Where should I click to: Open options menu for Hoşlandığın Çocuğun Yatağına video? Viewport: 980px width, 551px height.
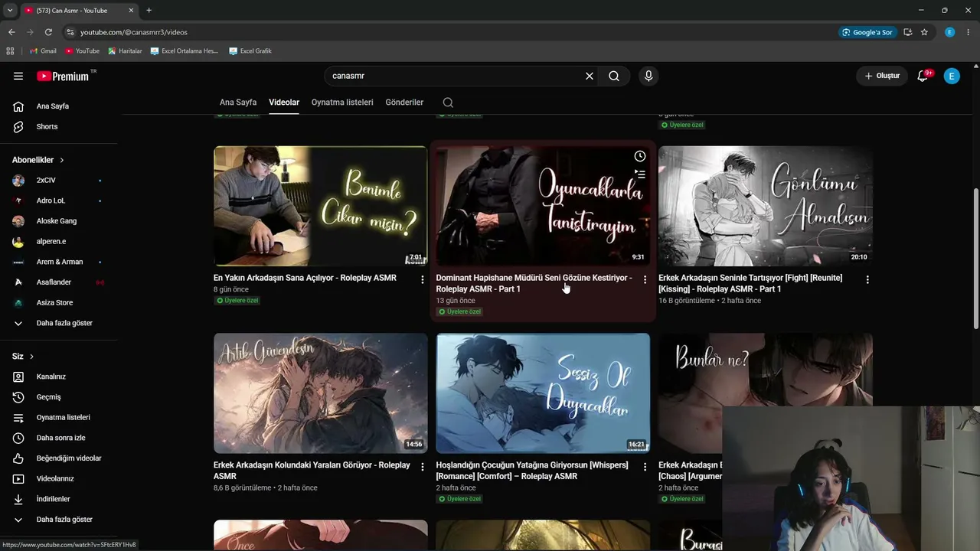(x=645, y=467)
